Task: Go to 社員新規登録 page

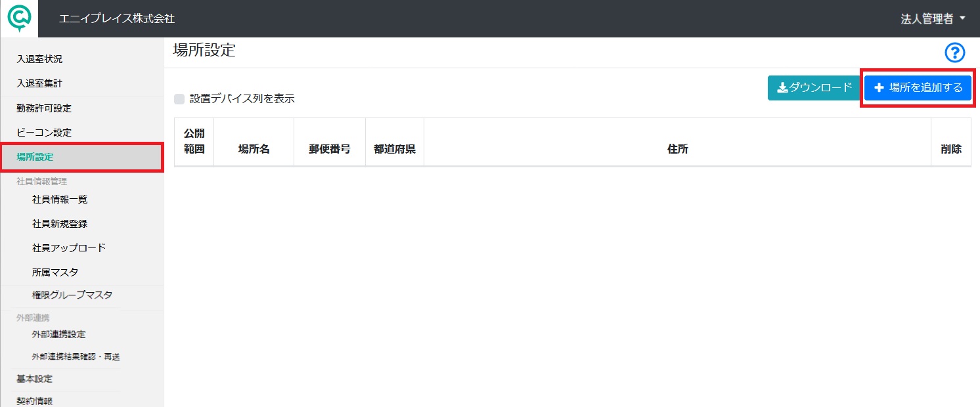Action: (x=60, y=224)
